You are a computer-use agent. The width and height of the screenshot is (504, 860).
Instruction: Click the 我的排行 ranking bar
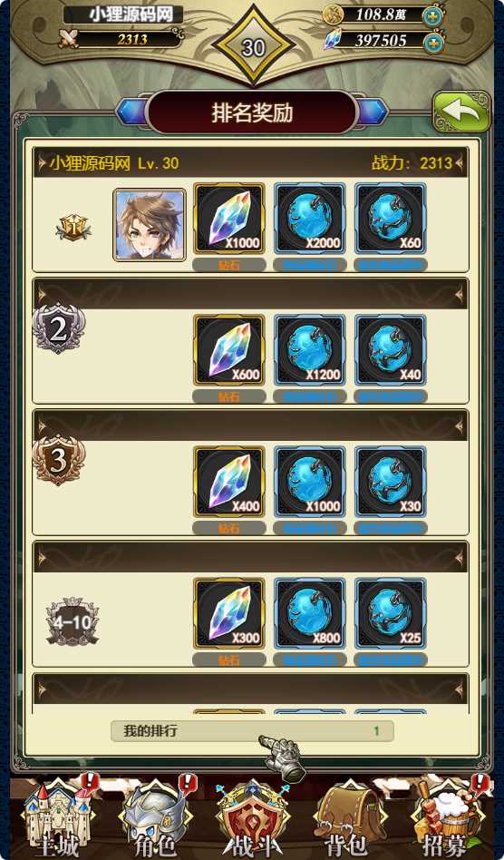[x=252, y=731]
